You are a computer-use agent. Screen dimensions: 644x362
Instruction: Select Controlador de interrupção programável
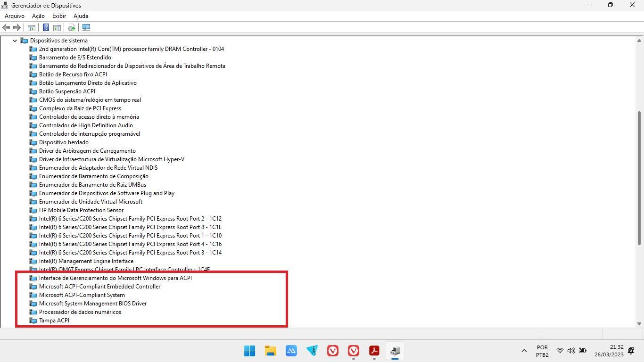coord(90,134)
